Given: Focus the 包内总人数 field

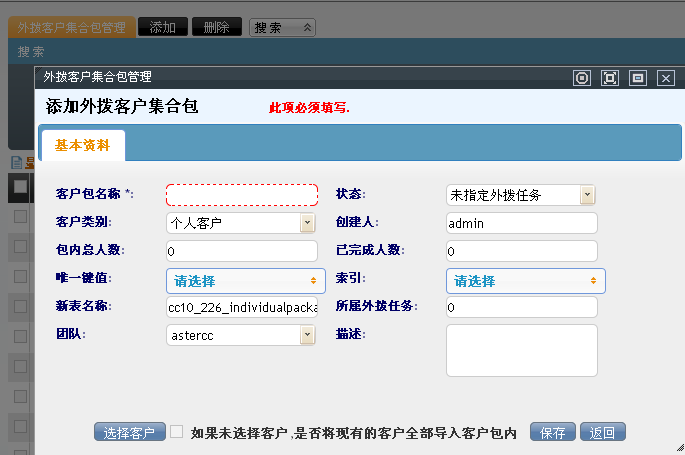Looking at the screenshot, I should 241,250.
